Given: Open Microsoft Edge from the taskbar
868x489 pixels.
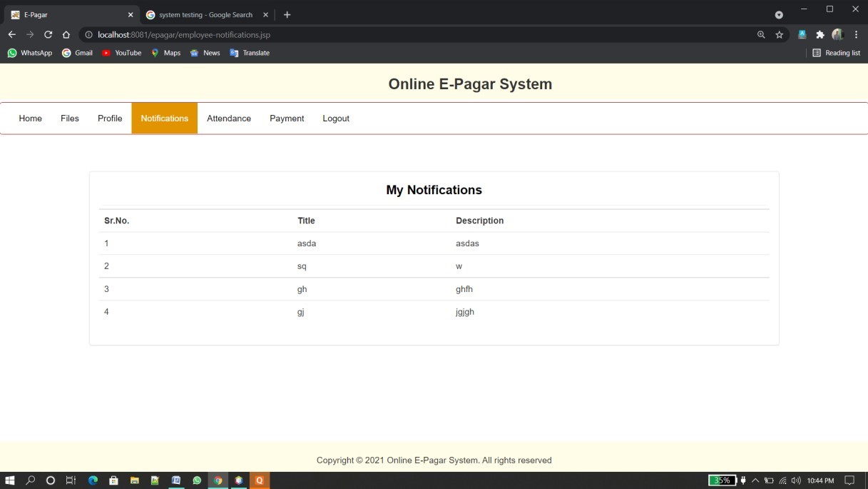Looking at the screenshot, I should [x=92, y=480].
